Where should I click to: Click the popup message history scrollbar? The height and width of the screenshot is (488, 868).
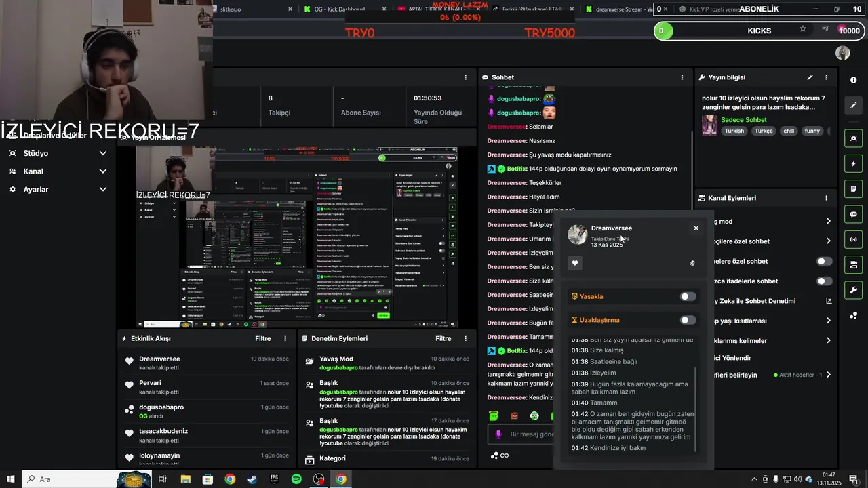696,409
